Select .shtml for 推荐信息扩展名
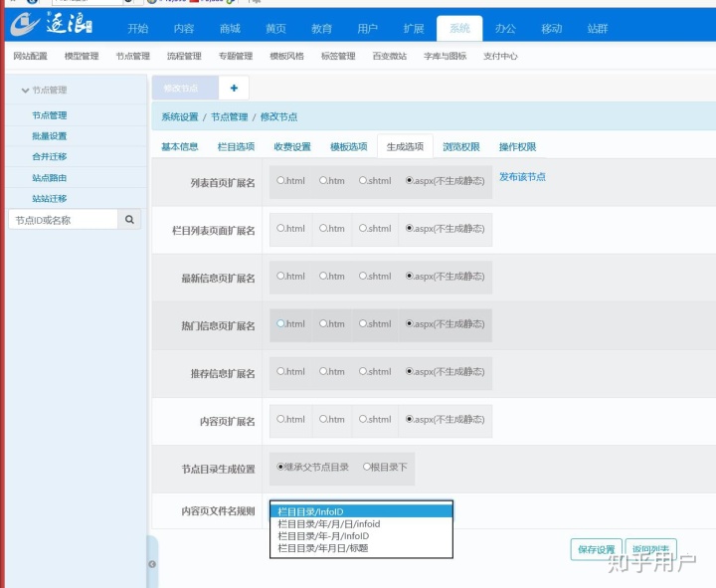The width and height of the screenshot is (716, 588). tap(363, 371)
